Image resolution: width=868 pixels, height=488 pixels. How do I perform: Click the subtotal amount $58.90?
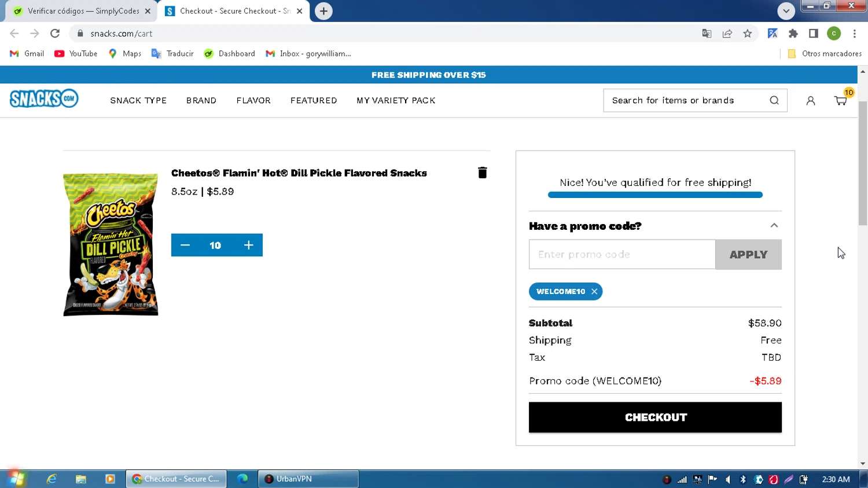[x=764, y=323]
